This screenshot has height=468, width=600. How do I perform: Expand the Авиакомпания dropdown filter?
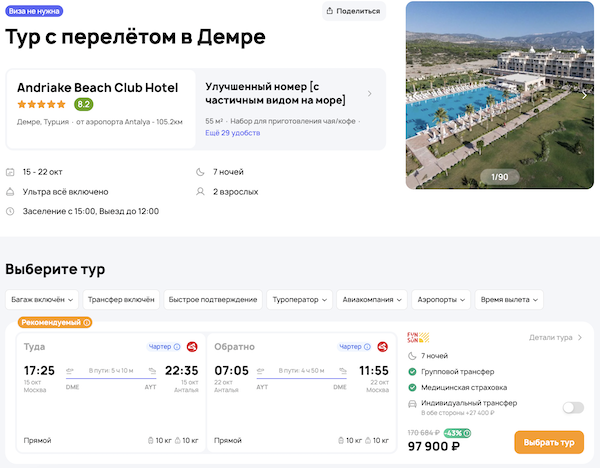coord(373,299)
